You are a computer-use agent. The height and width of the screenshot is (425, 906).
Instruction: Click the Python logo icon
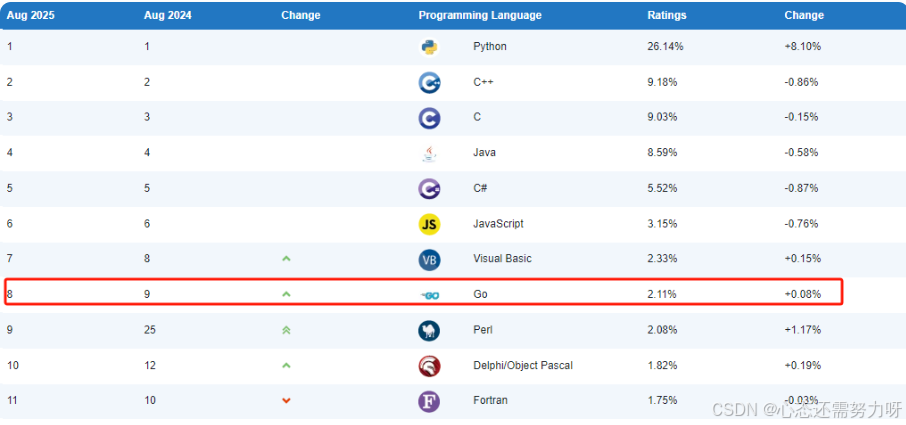click(429, 47)
